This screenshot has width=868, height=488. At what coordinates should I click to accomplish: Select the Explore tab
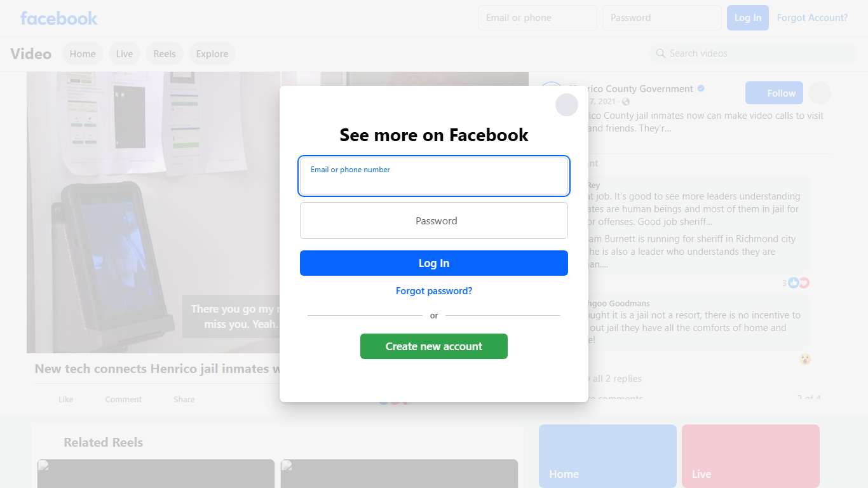point(212,54)
